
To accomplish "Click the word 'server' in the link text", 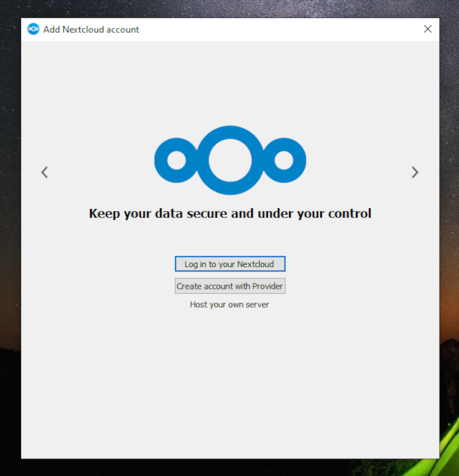I will tap(257, 305).
